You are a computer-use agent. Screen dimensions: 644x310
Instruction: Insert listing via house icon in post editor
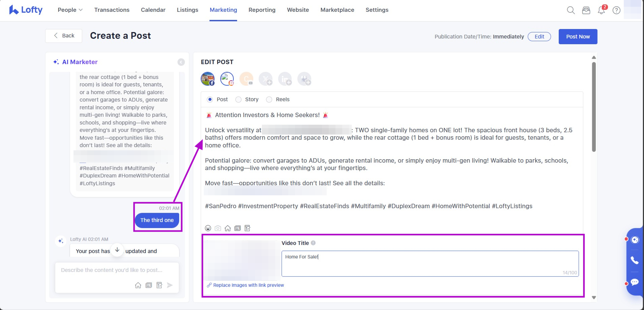(228, 228)
